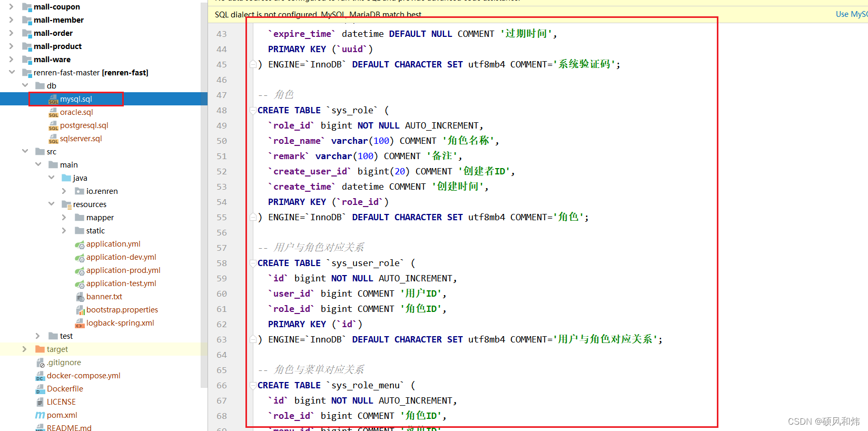Collapse the db folder
The width and height of the screenshot is (868, 431).
coord(25,86)
